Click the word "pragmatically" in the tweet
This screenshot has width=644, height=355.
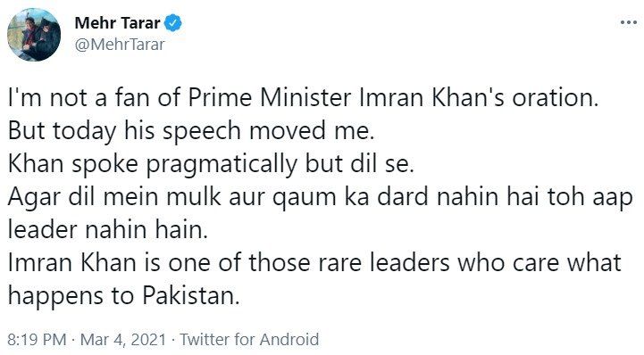click(222, 165)
